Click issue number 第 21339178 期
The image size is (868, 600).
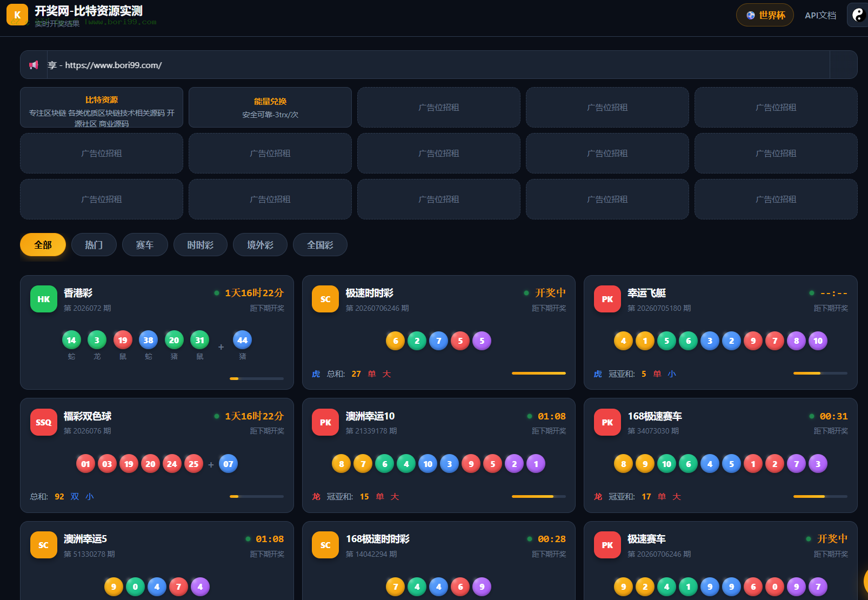click(x=371, y=431)
